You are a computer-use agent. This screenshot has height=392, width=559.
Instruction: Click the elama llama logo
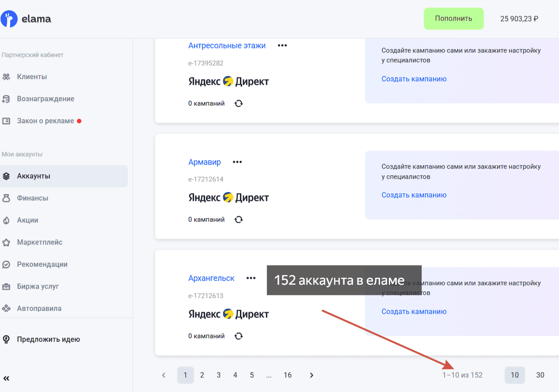pos(9,19)
